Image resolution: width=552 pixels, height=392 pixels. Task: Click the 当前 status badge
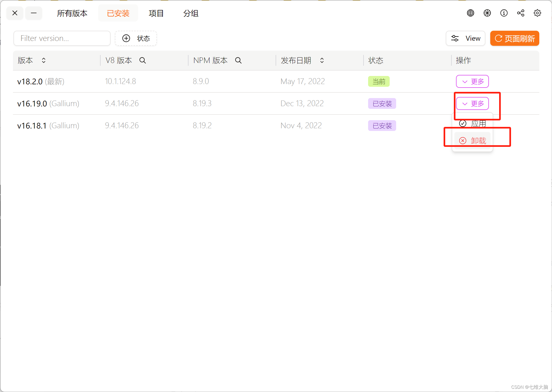click(379, 81)
